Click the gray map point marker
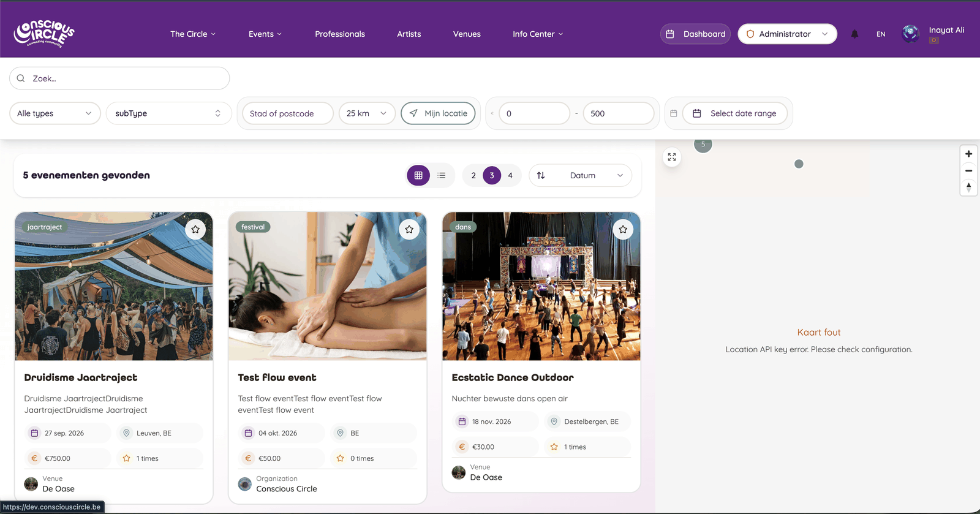This screenshot has width=980, height=514. [799, 164]
